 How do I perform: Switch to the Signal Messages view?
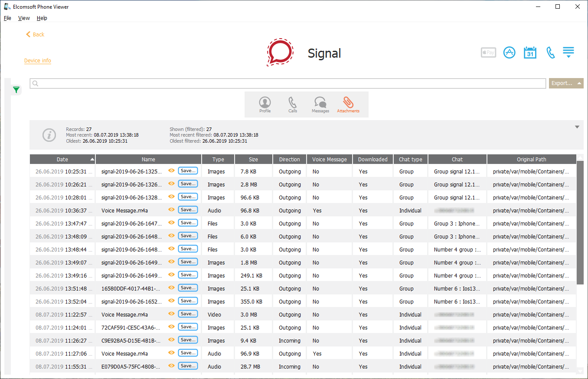coord(320,105)
